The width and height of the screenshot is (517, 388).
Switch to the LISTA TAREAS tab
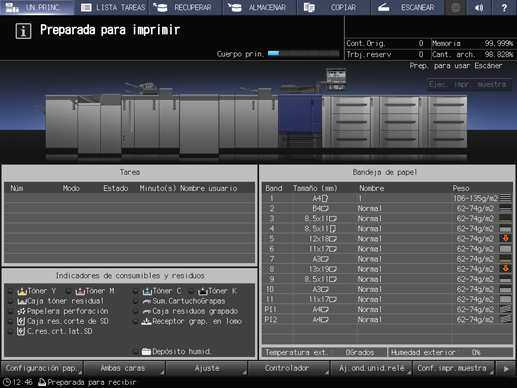tap(113, 7)
